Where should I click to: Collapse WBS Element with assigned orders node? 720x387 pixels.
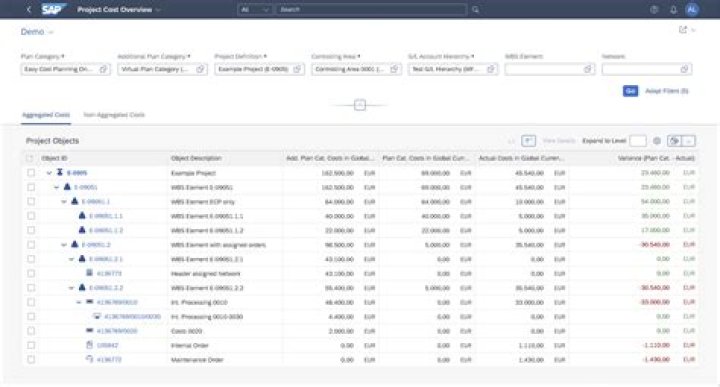[x=64, y=245]
